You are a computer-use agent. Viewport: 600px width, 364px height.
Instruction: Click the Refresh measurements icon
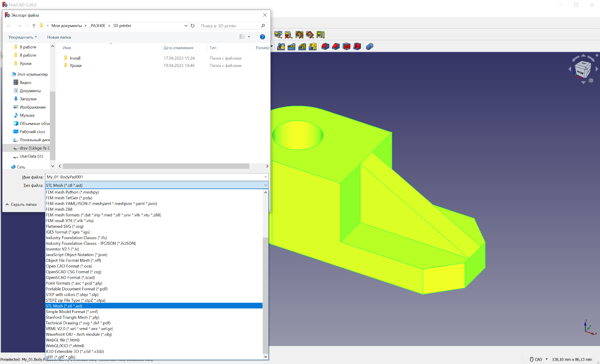pyautogui.click(x=278, y=35)
